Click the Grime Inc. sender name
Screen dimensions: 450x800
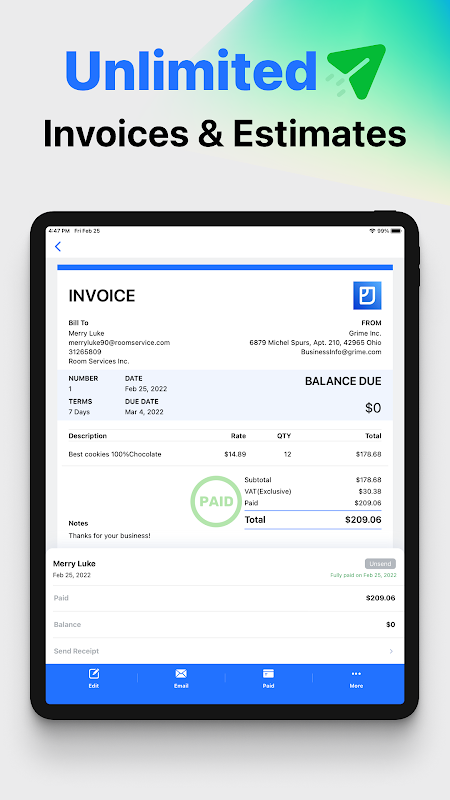[365, 333]
